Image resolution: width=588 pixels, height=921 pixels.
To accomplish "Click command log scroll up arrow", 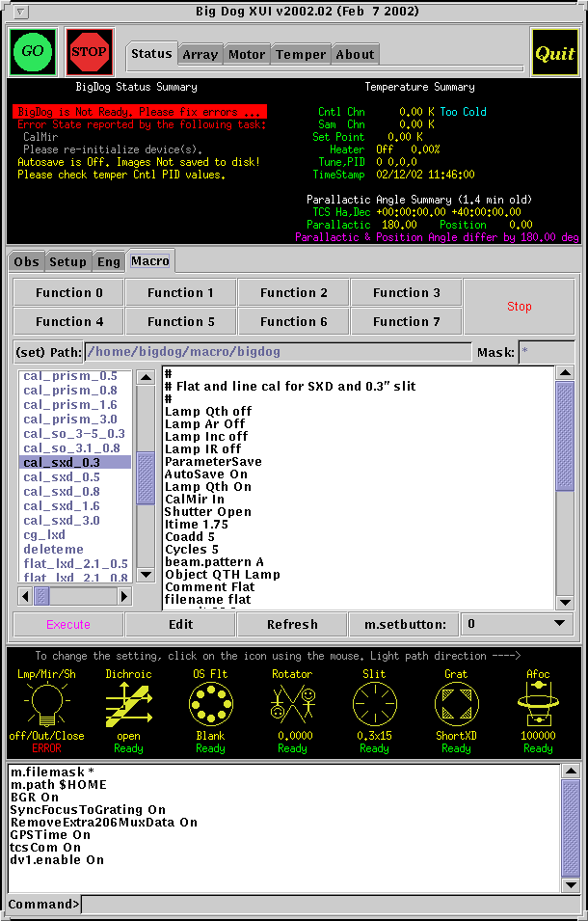I will [x=570, y=771].
